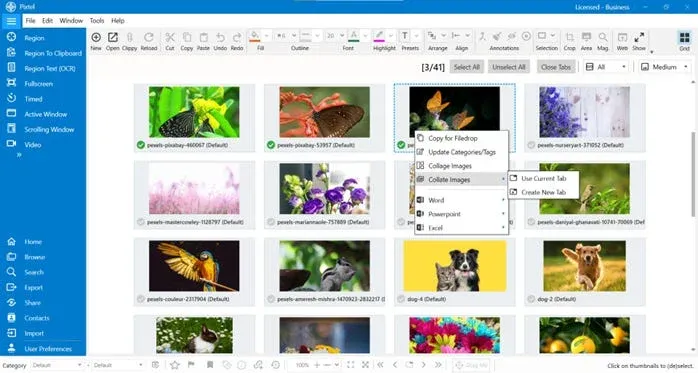Click the Fill color swatch
The height and width of the screenshot is (373, 698).
coord(255,36)
